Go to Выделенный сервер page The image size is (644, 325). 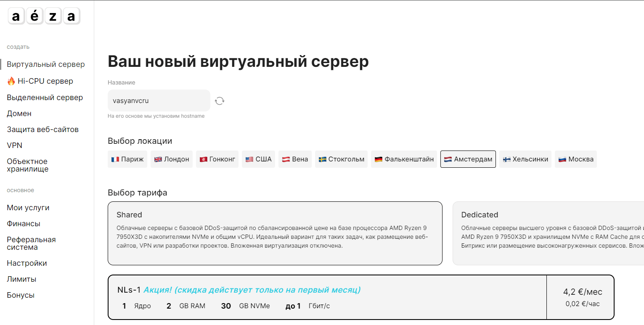pos(45,97)
